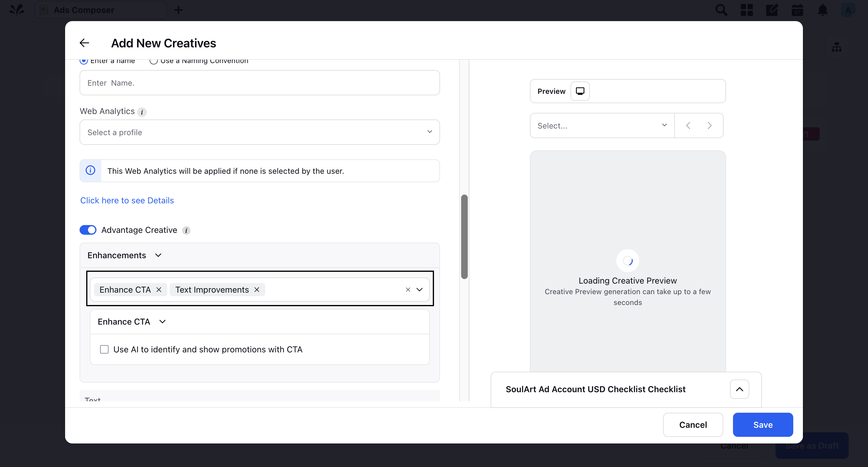
Task: Click the hierarchy tree icon behind dialog
Action: 837,47
